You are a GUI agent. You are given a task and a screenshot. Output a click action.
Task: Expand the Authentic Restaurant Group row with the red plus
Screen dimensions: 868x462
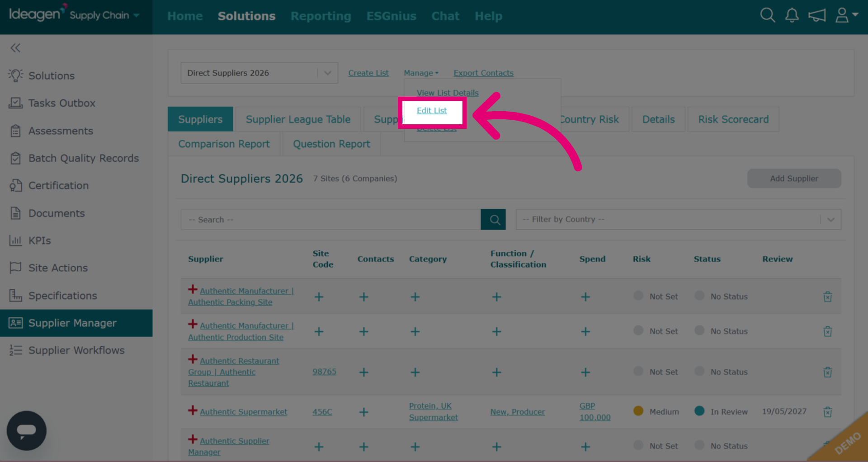point(193,359)
